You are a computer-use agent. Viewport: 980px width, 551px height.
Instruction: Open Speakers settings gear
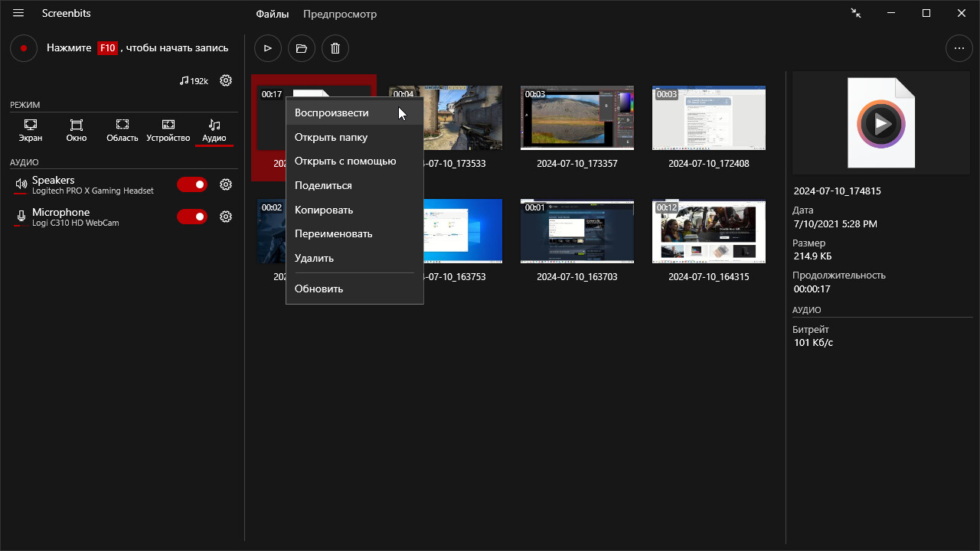click(x=226, y=184)
